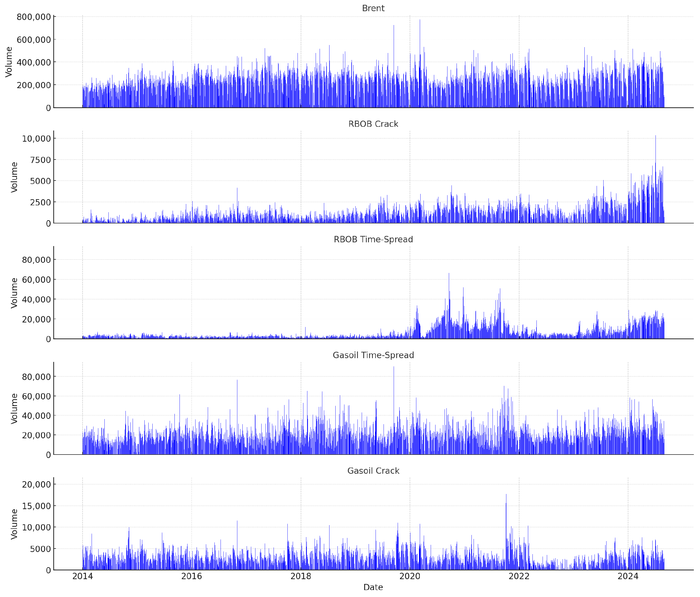The height and width of the screenshot is (597, 700).
Task: Click the 2024 x-axis tick label
Action: [x=628, y=576]
